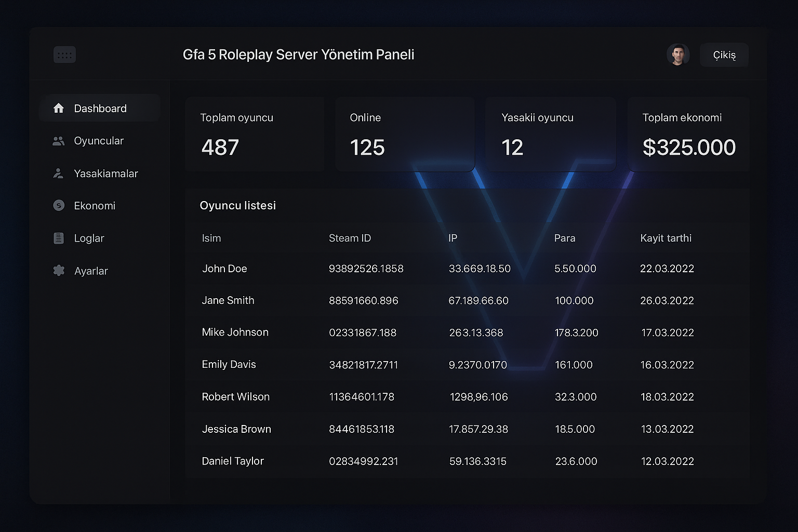Screen dimensions: 798x532
Task: Open the Toplam oyuncu stat card
Action: pyautogui.click(x=255, y=134)
